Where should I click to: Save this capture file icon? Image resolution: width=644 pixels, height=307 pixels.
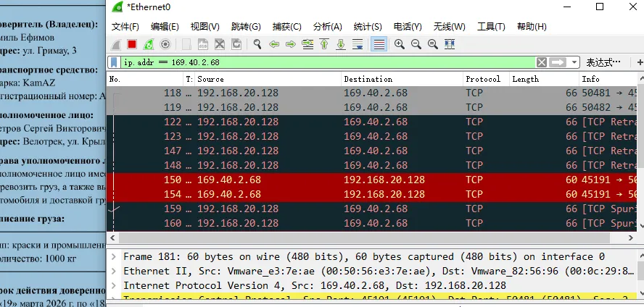pyautogui.click(x=203, y=44)
